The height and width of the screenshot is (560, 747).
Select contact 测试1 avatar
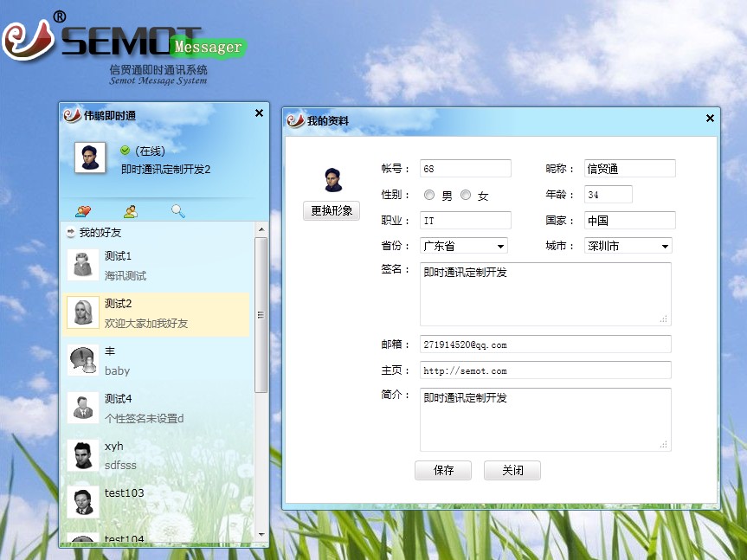point(83,265)
